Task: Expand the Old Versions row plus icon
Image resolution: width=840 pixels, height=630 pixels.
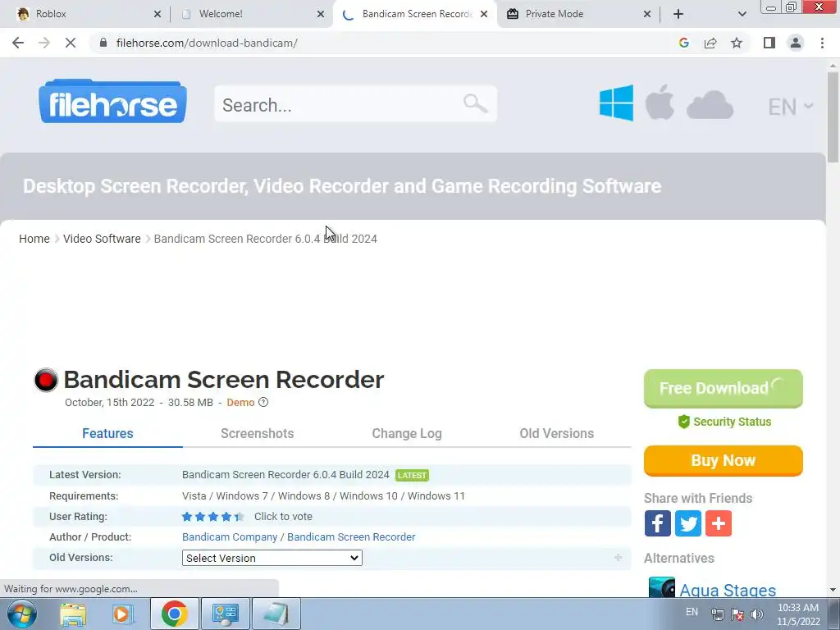Action: click(619, 558)
